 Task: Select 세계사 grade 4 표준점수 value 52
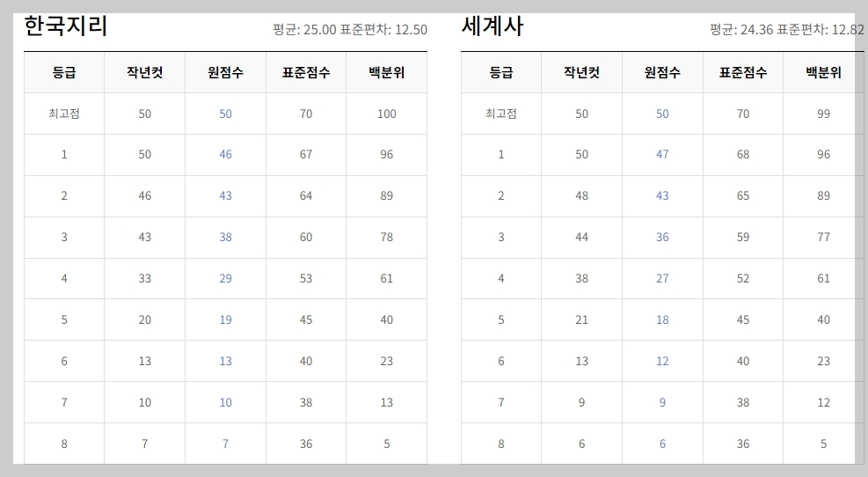click(743, 279)
